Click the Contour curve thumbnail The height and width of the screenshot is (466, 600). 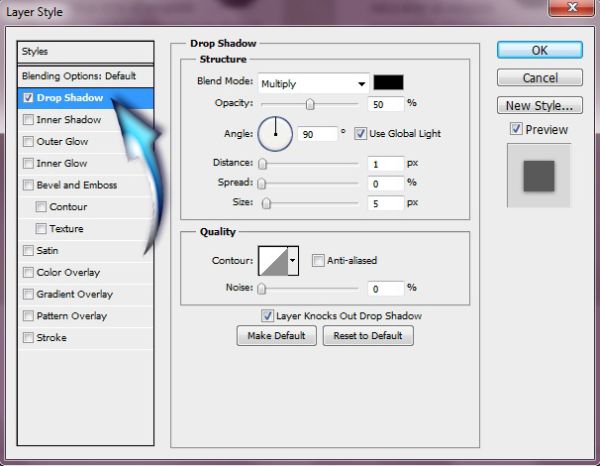[x=273, y=261]
